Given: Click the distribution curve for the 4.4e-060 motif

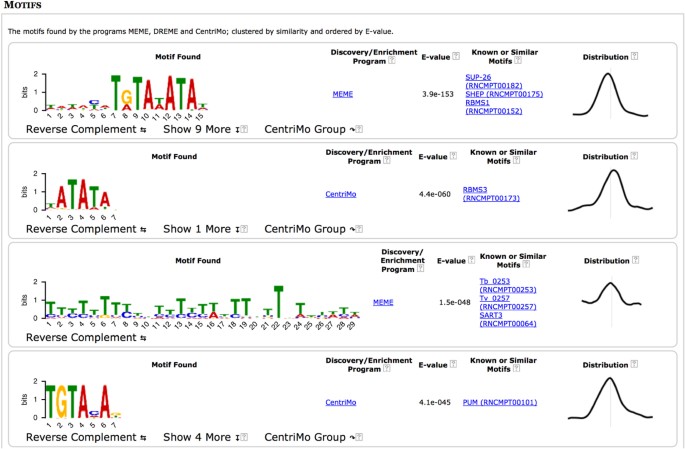Looking at the screenshot, I should click(610, 194).
